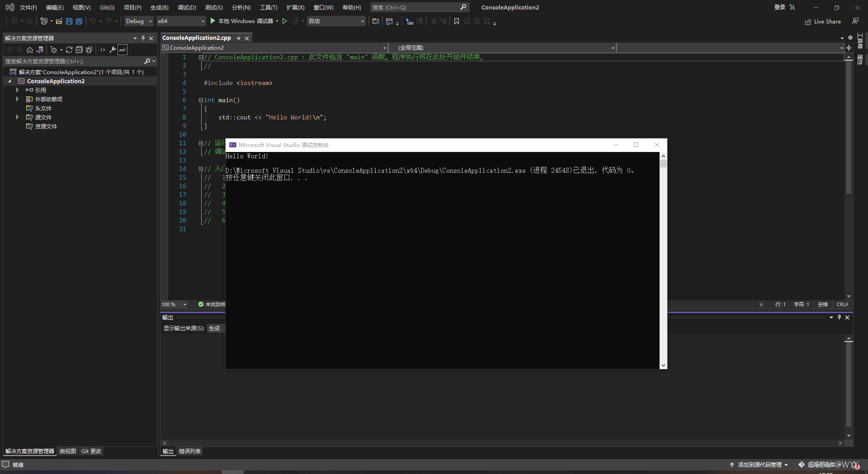
Task: Click the Undo arrow icon
Action: [93, 21]
